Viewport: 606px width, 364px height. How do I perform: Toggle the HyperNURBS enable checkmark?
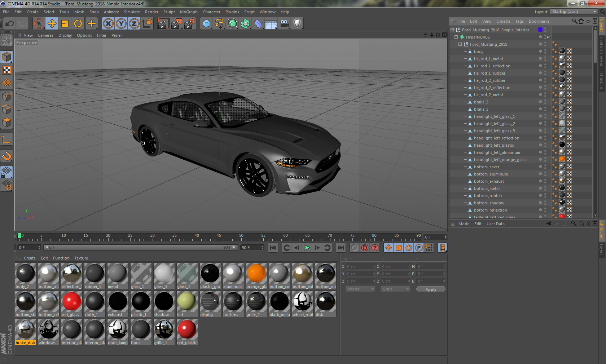[549, 37]
